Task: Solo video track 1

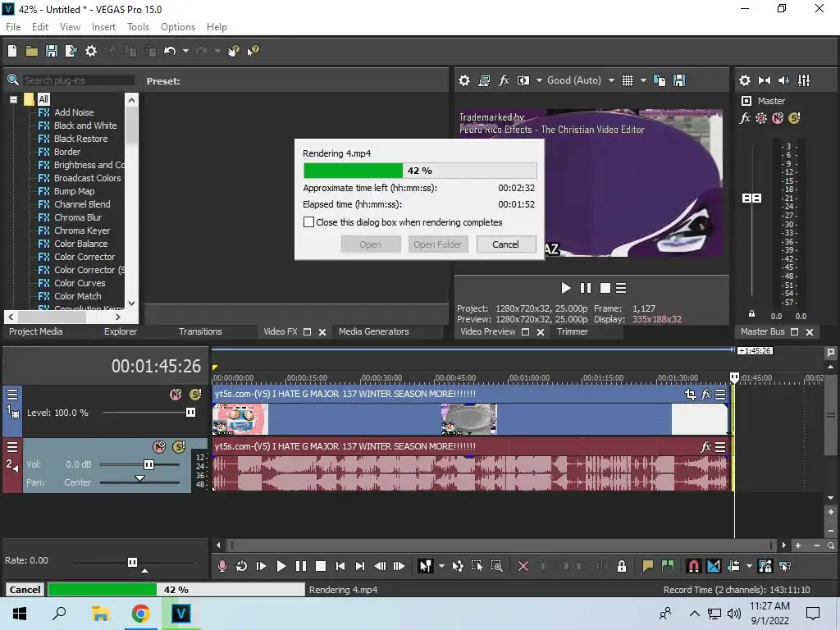Action: 195,395
